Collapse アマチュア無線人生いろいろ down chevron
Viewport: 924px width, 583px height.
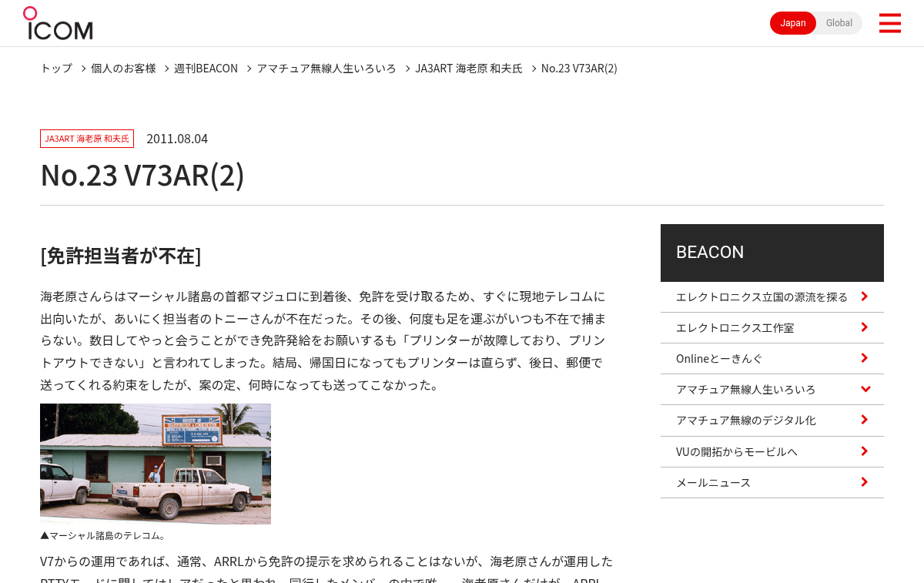tap(865, 389)
